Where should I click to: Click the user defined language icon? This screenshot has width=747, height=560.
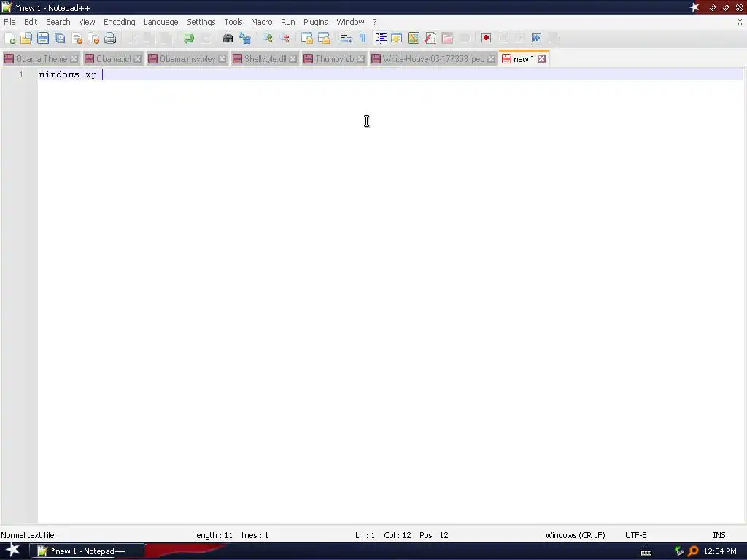pos(396,38)
